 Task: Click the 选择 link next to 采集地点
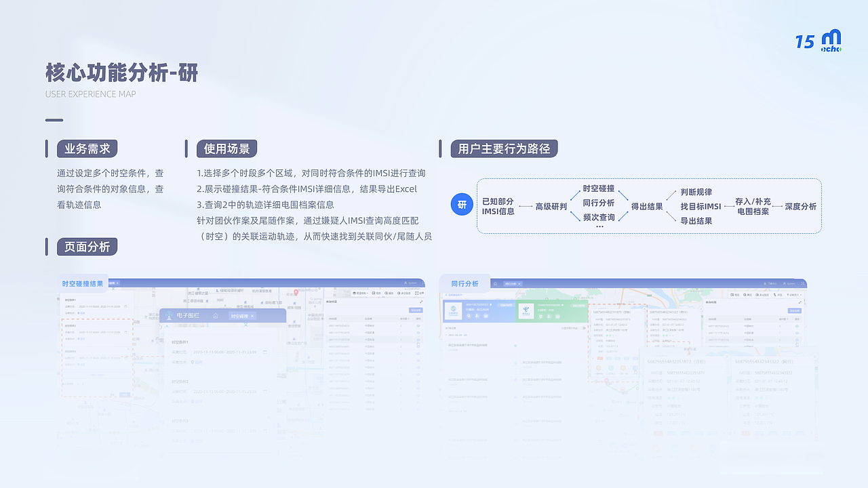coord(199,362)
